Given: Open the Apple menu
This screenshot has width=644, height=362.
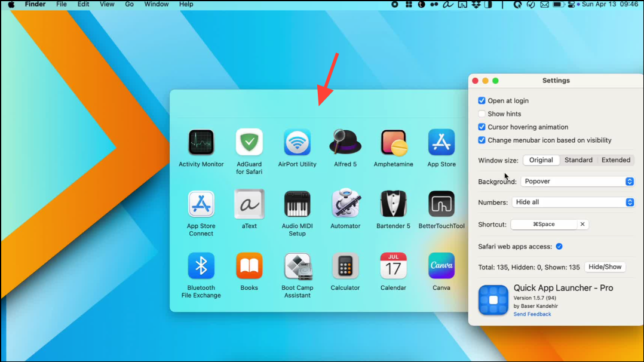Looking at the screenshot, I should click(x=11, y=5).
